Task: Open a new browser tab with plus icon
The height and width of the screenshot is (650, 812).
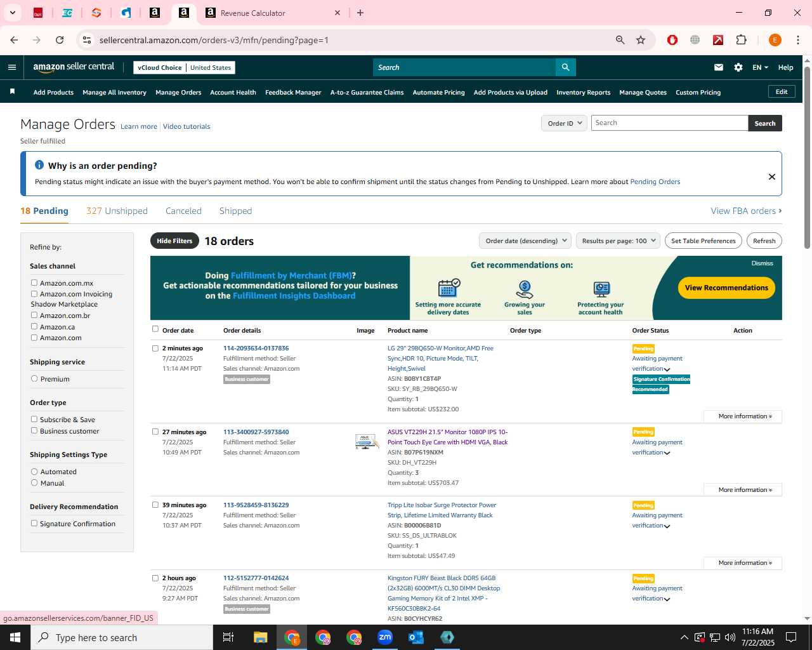Action: point(360,13)
